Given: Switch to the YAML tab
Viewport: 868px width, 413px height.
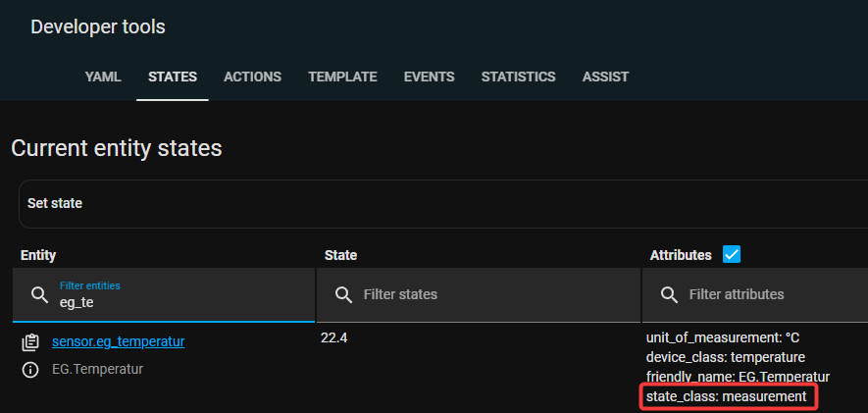Looking at the screenshot, I should pyautogui.click(x=103, y=77).
